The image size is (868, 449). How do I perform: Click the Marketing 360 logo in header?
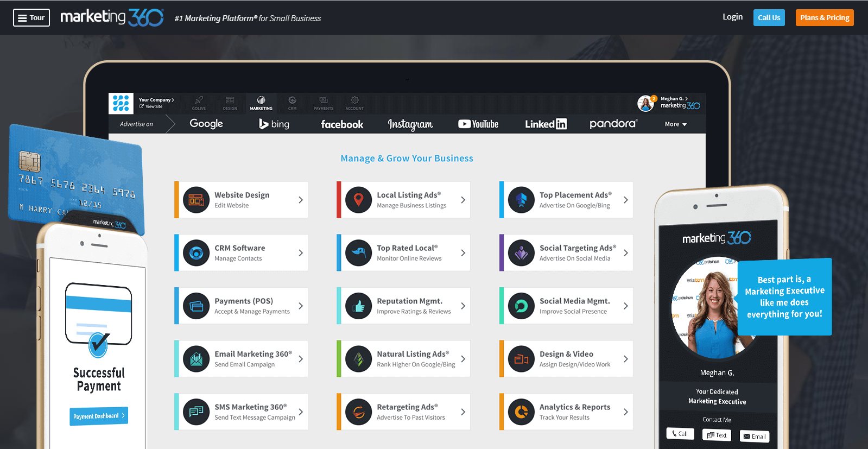click(x=112, y=17)
